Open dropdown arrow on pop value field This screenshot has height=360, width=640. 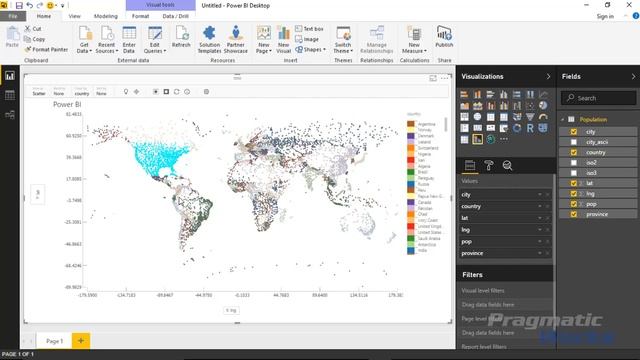click(540, 242)
